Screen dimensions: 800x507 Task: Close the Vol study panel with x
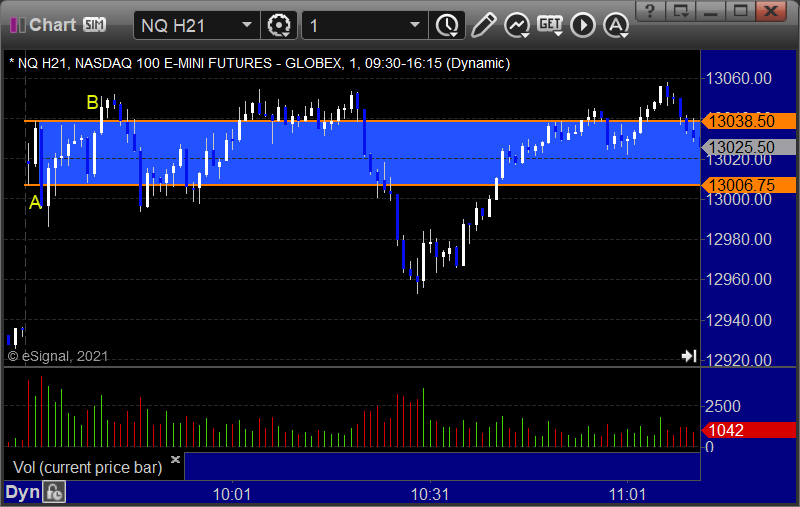tap(175, 460)
